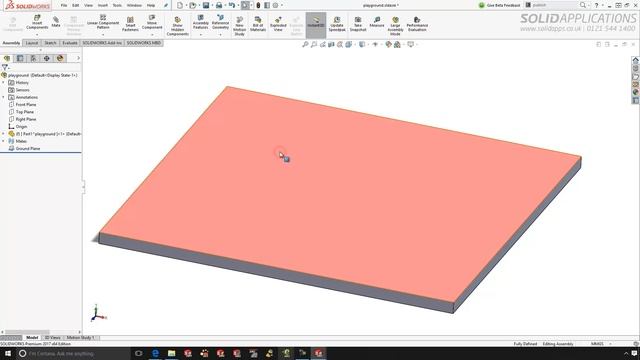The width and height of the screenshot is (640, 360).
Task: Switch to SOLIDWORKS MBD tab
Action: 144,43
